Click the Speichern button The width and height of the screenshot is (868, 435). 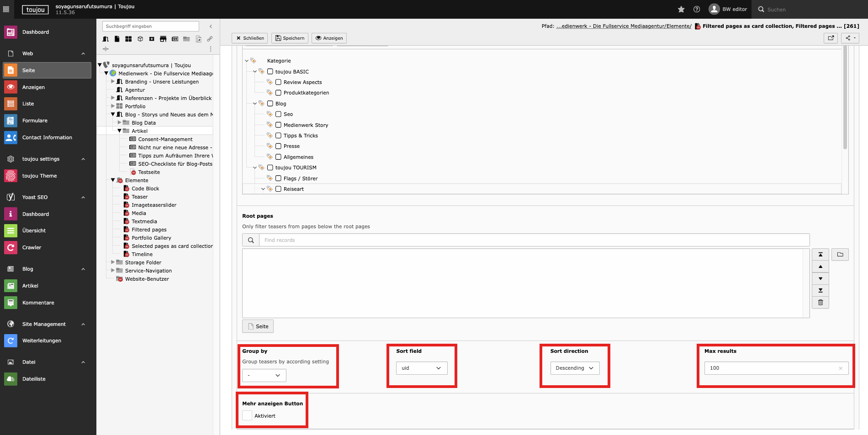tap(290, 38)
